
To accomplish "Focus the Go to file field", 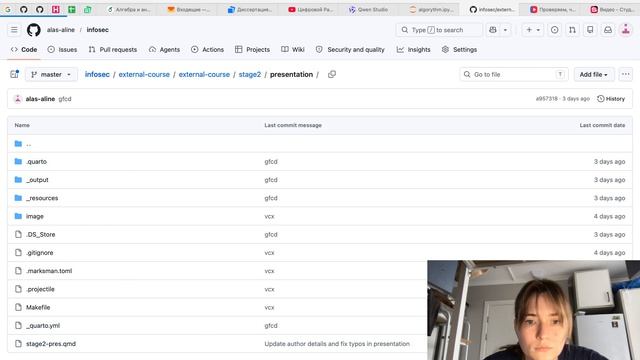I will [514, 74].
